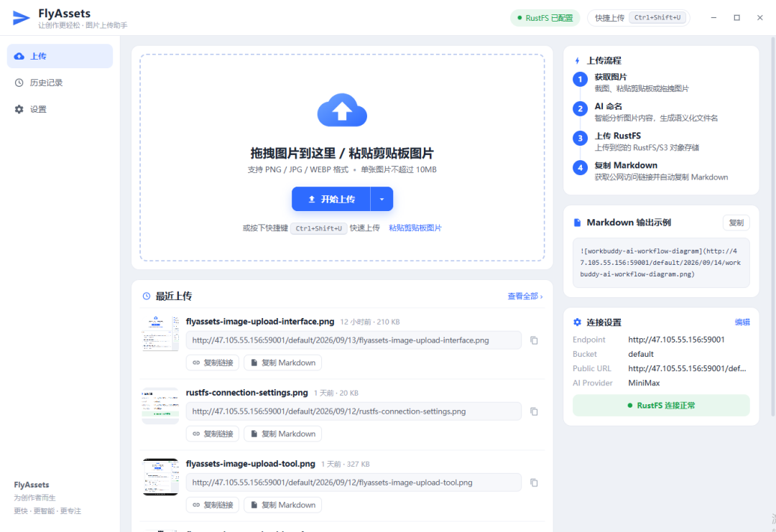Click the lightning icon beside 上传流程
The width and height of the screenshot is (776, 532).
pyautogui.click(x=577, y=61)
